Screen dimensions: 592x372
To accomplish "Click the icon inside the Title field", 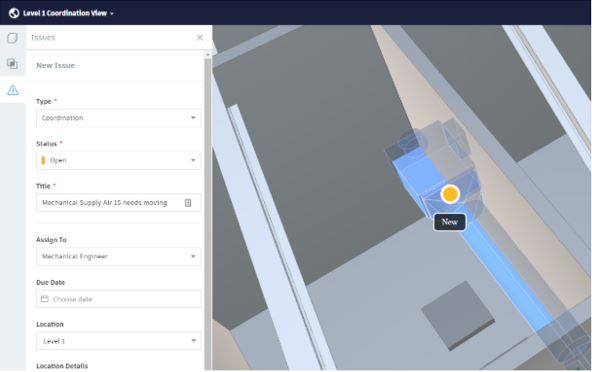I will 188,203.
